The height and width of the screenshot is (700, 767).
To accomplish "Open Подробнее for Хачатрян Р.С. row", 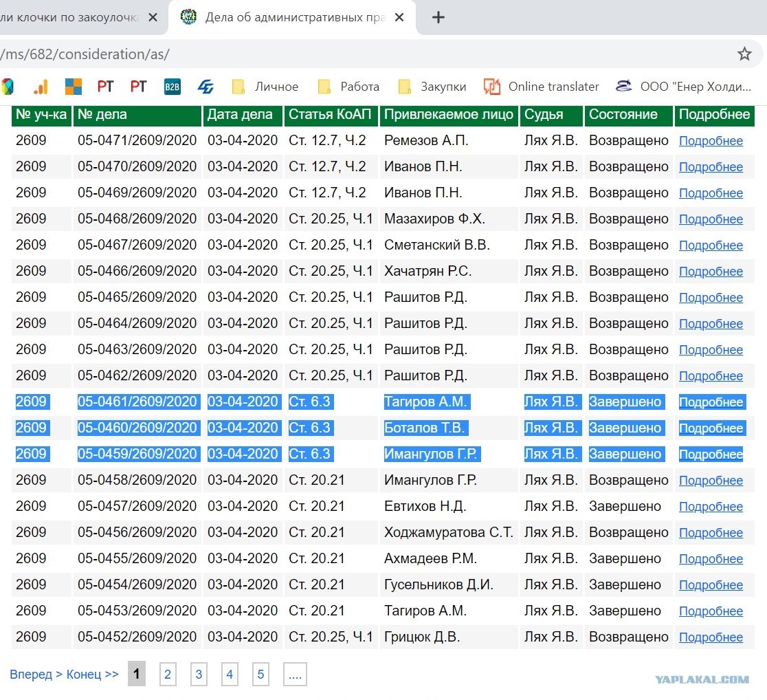I will 711,272.
